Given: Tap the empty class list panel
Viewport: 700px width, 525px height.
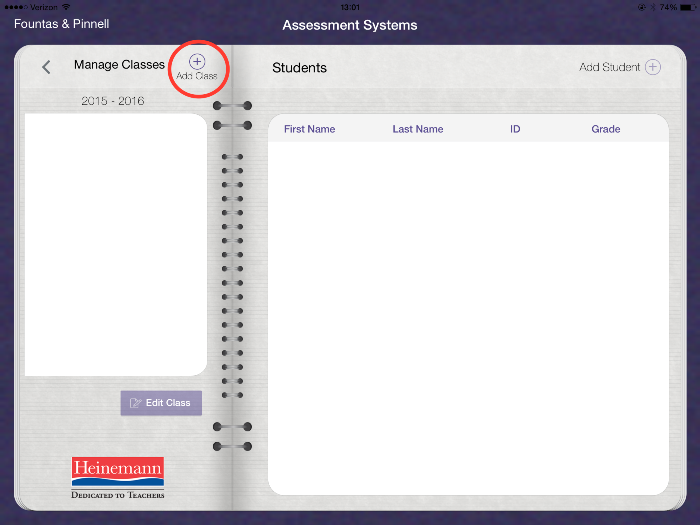Looking at the screenshot, I should click(116, 245).
